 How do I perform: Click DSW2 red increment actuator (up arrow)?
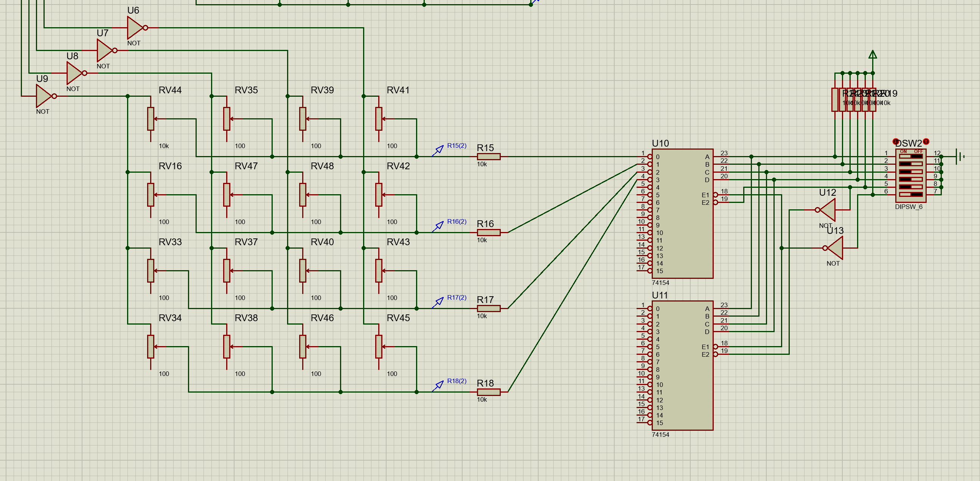point(926,141)
